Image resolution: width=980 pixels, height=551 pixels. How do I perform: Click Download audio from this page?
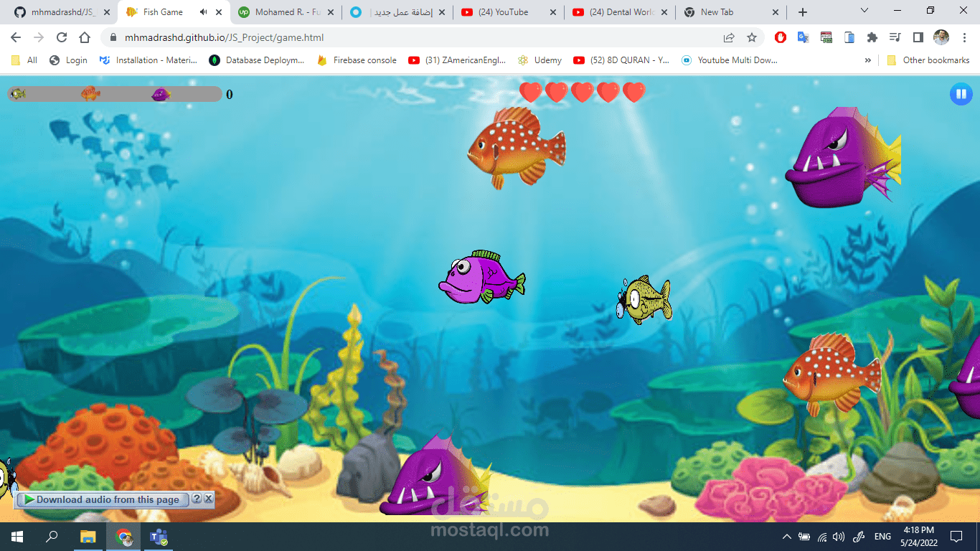(x=103, y=499)
